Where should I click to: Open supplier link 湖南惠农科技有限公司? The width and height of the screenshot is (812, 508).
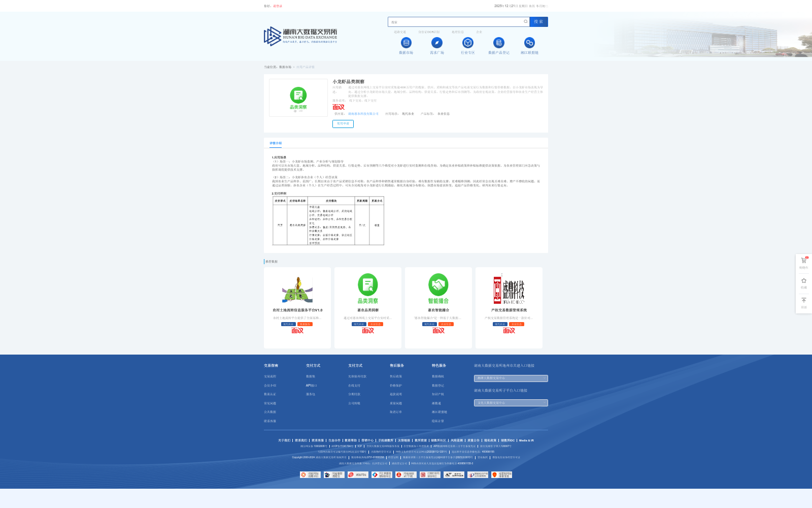click(x=363, y=114)
